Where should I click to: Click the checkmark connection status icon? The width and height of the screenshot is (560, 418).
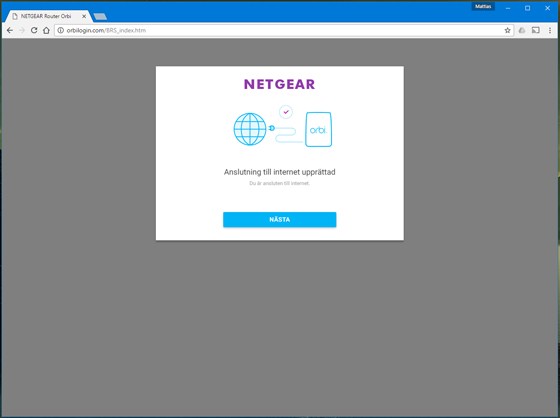click(286, 112)
